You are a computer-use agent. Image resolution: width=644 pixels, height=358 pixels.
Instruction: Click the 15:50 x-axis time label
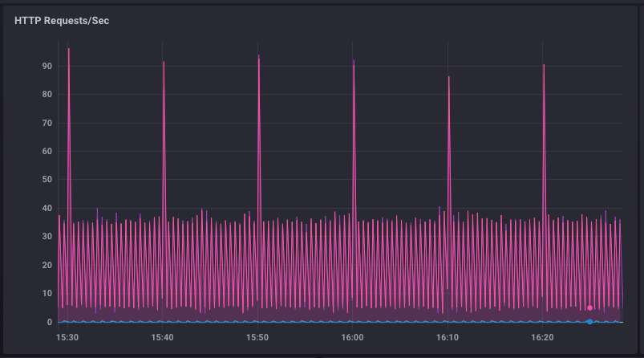257,337
